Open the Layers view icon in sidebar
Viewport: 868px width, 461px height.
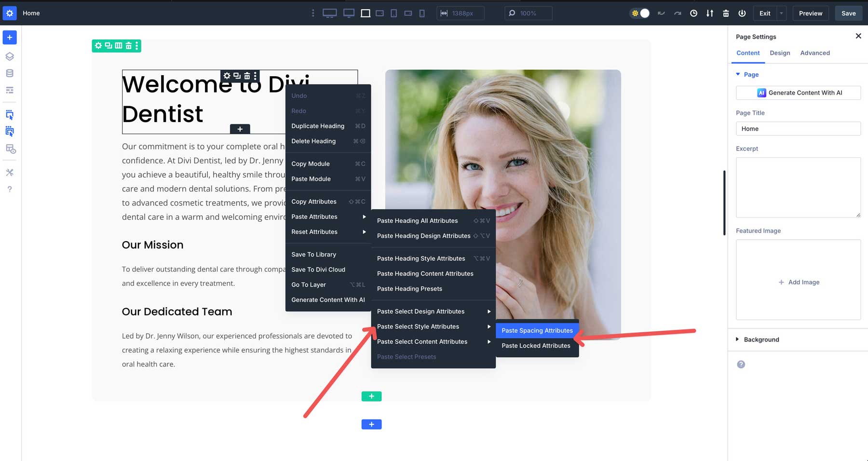tap(10, 56)
